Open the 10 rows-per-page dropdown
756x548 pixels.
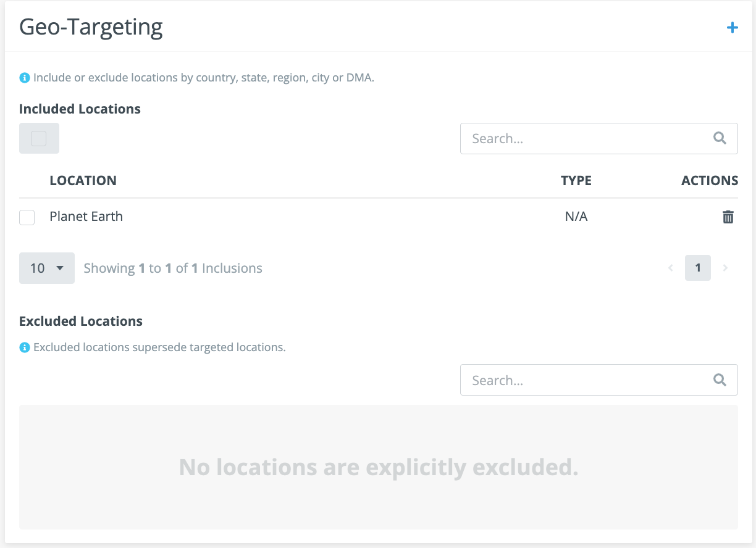(47, 268)
